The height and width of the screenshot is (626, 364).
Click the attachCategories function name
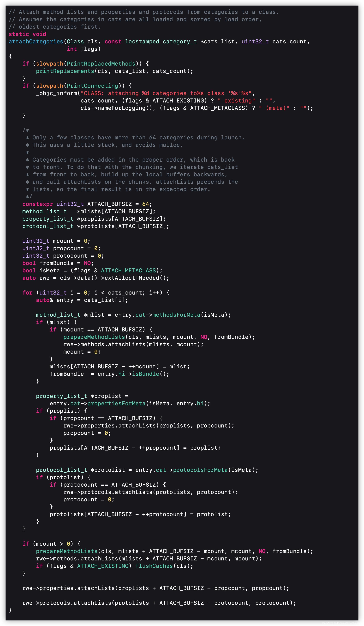click(36, 42)
